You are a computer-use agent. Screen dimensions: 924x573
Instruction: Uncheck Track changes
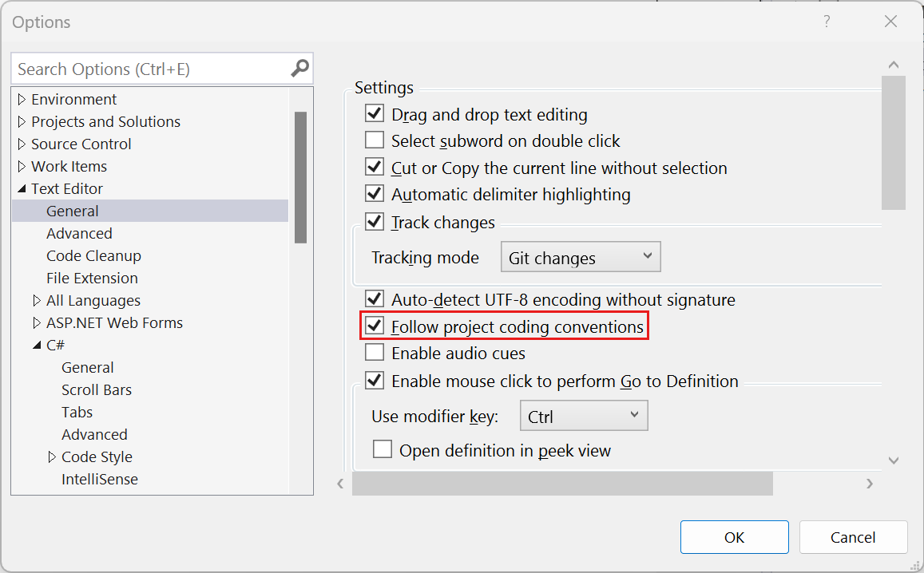point(375,222)
